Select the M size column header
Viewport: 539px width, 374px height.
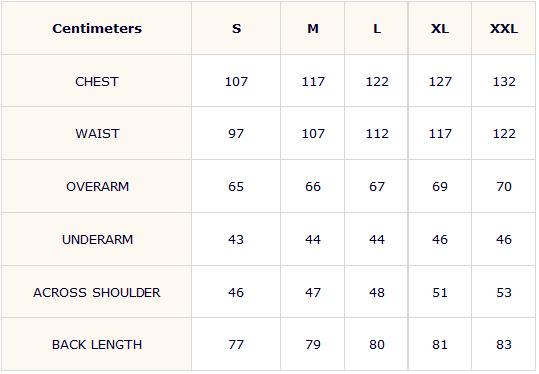coord(313,29)
